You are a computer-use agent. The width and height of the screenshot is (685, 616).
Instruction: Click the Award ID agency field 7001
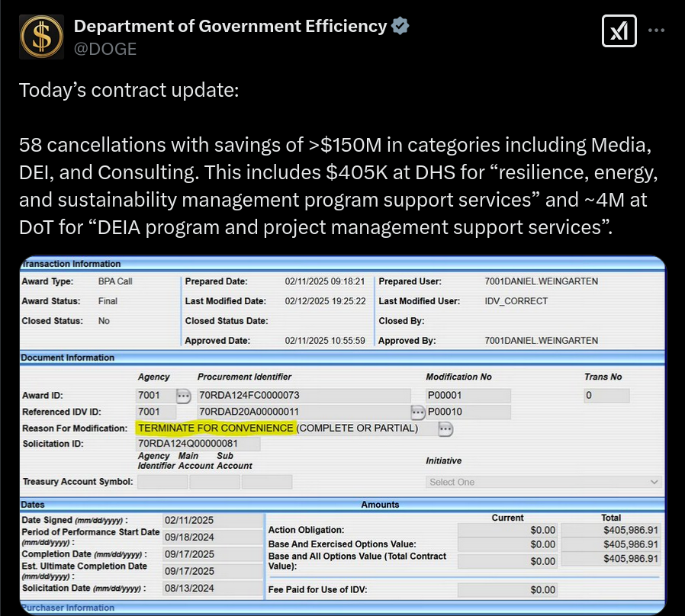156,396
